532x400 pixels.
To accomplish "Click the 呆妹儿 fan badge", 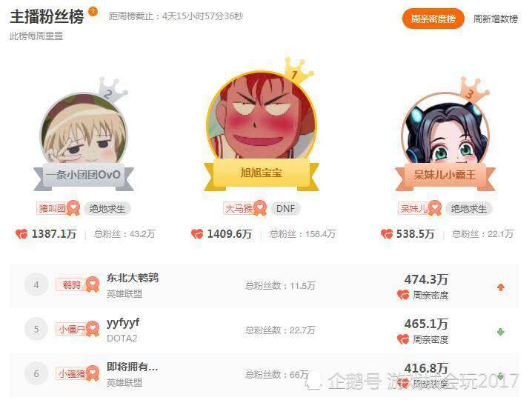I will pos(419,208).
